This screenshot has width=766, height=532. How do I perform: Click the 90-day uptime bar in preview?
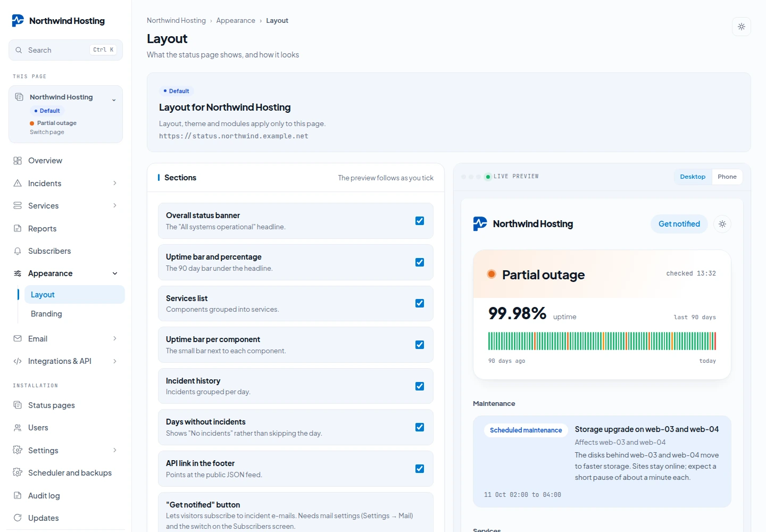point(602,341)
